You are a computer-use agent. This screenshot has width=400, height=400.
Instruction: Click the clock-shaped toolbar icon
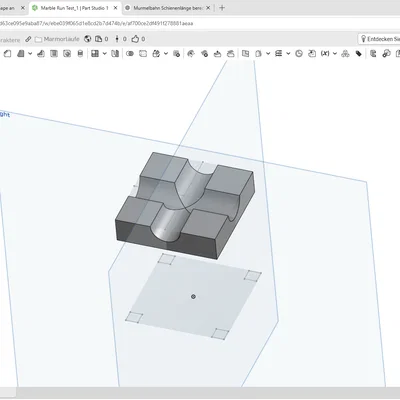[299, 53]
